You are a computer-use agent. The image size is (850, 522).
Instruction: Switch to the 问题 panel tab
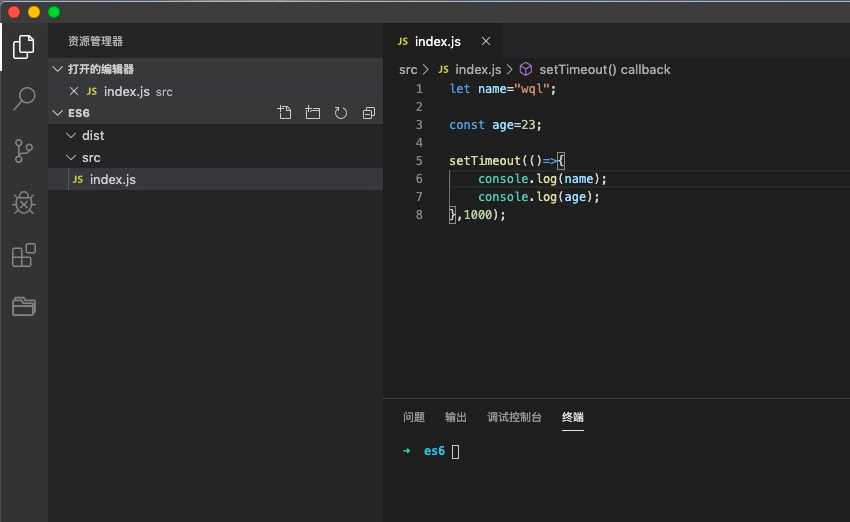[x=414, y=417]
